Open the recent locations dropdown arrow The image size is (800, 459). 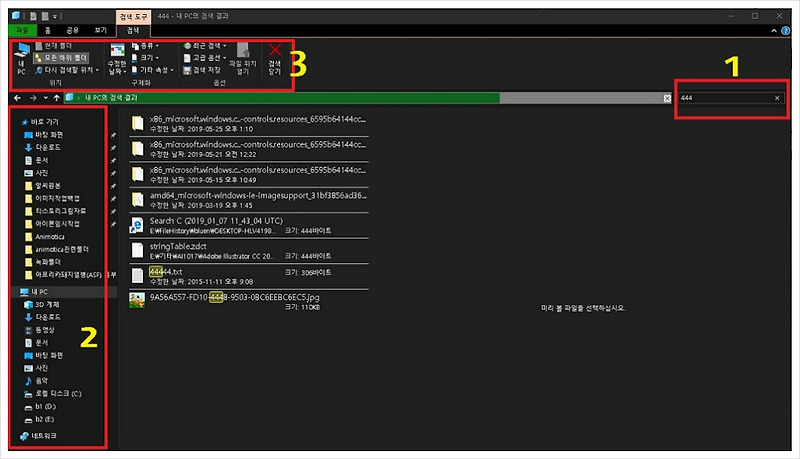(45, 98)
